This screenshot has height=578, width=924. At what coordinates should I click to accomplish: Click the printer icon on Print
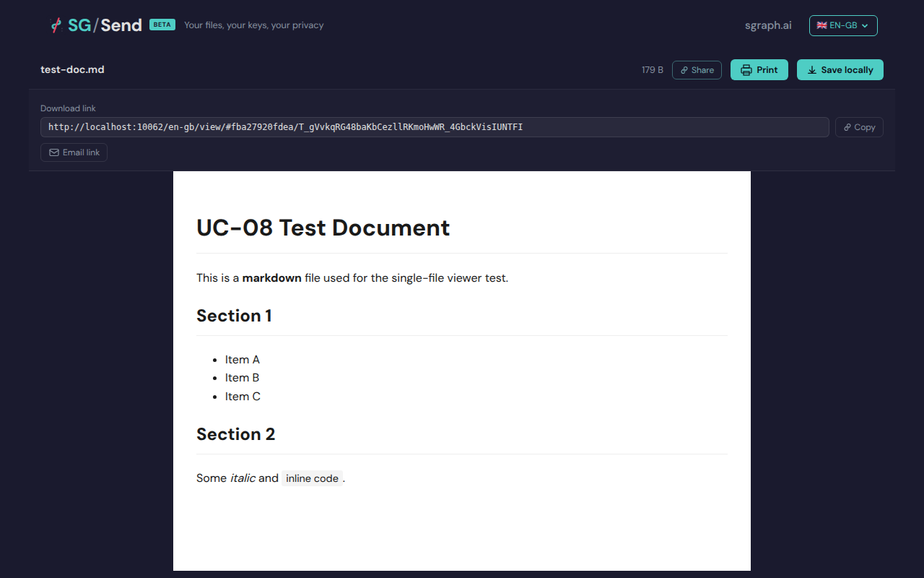[746, 70]
